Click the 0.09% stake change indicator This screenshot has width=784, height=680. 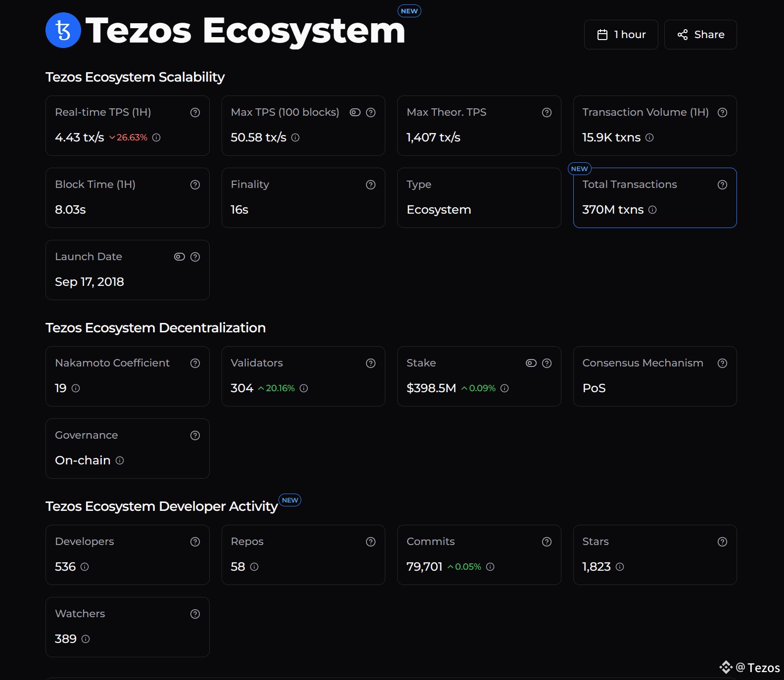tap(478, 388)
